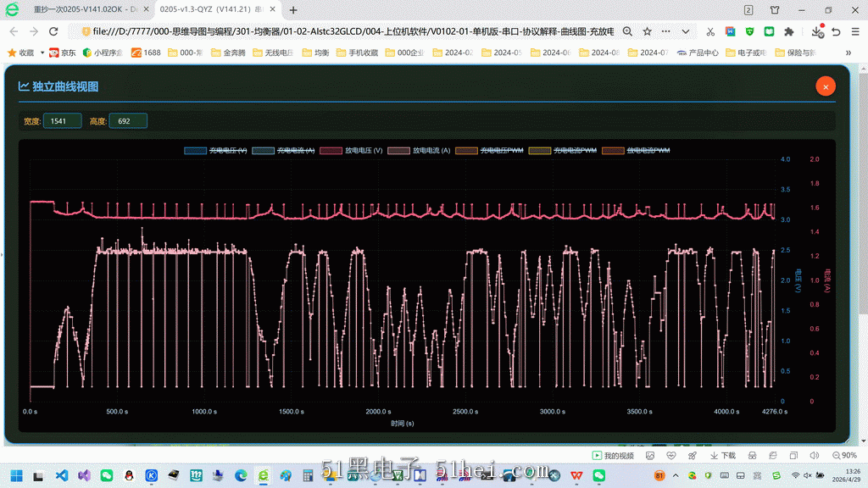Open the 京东 bookmark link

pos(63,53)
